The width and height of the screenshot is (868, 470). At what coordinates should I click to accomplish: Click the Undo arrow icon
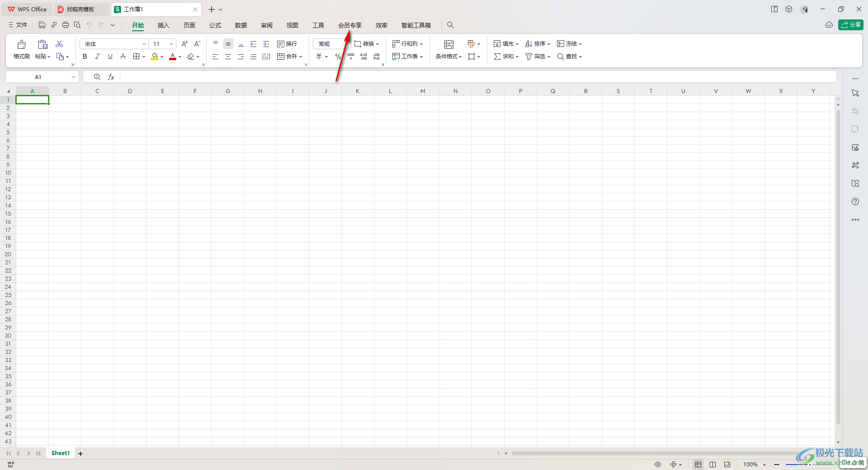(x=89, y=25)
